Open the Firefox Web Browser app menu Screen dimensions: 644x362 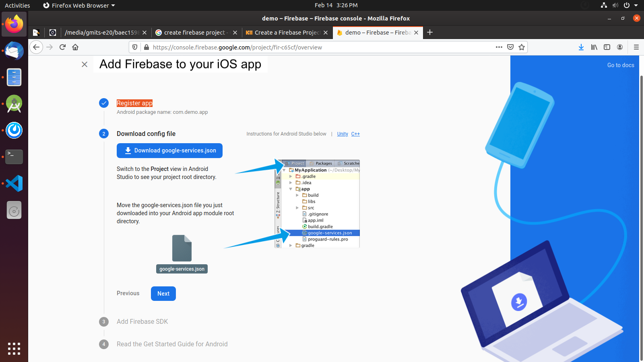point(79,5)
